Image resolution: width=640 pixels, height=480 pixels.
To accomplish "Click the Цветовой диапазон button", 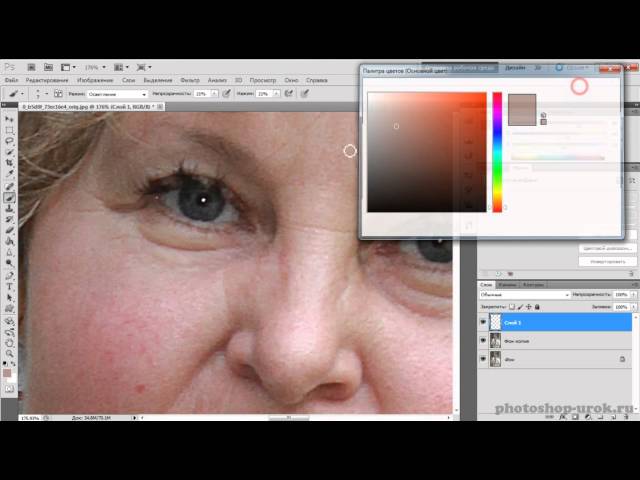I will tap(607, 248).
